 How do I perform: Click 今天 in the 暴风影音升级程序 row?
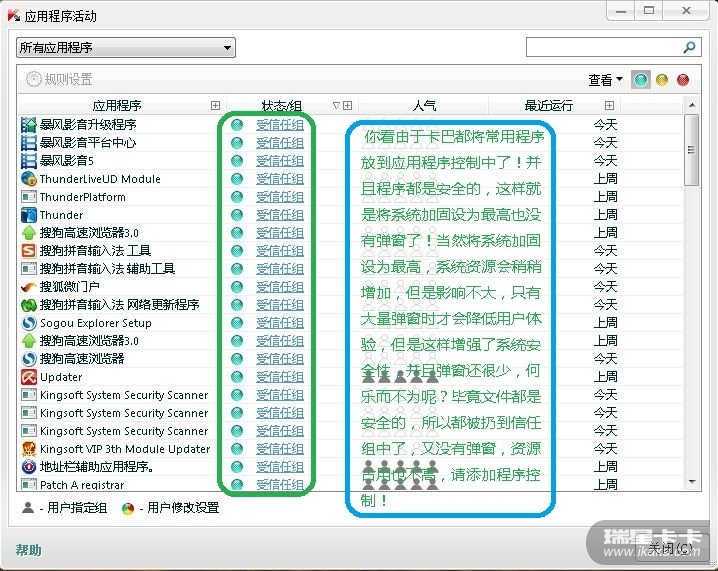(x=605, y=125)
